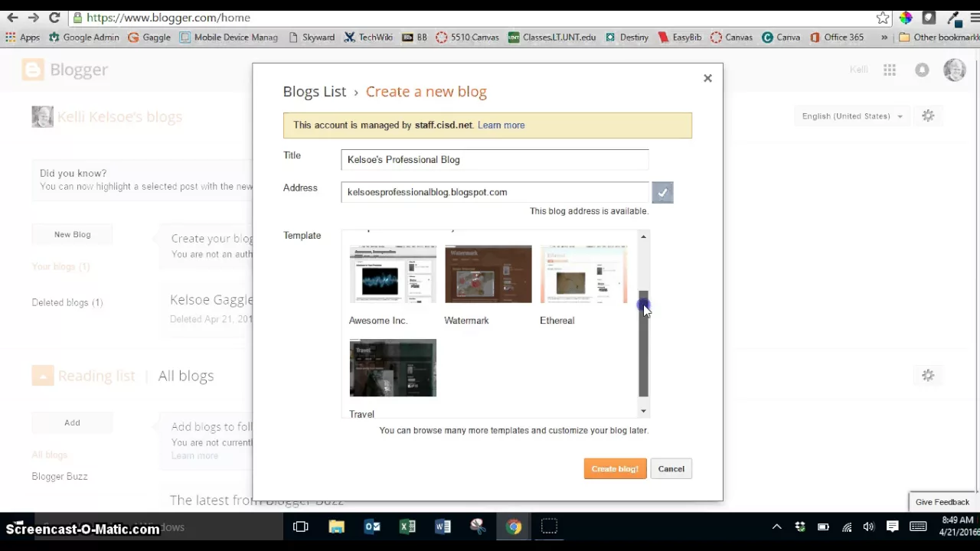The height and width of the screenshot is (551, 980).
Task: Select the Ethereal template thumbnail
Action: tap(583, 274)
